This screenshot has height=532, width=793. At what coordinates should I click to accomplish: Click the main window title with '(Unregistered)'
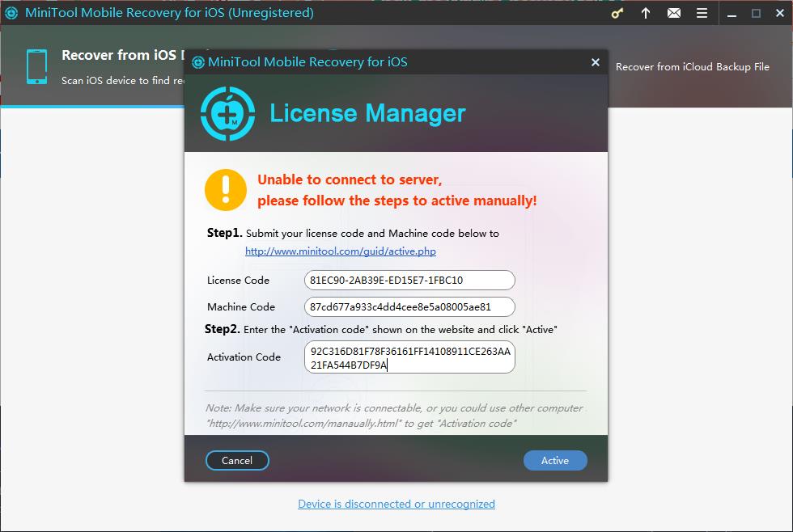point(169,13)
